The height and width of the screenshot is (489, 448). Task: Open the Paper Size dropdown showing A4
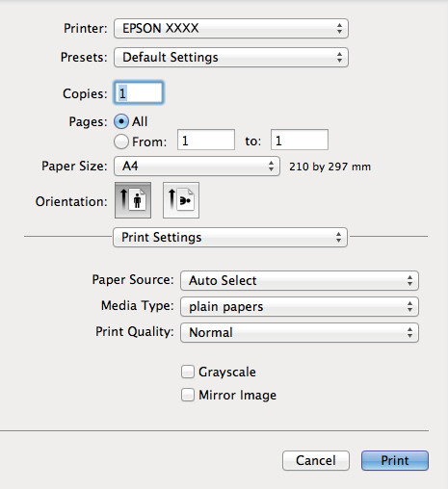(x=197, y=167)
